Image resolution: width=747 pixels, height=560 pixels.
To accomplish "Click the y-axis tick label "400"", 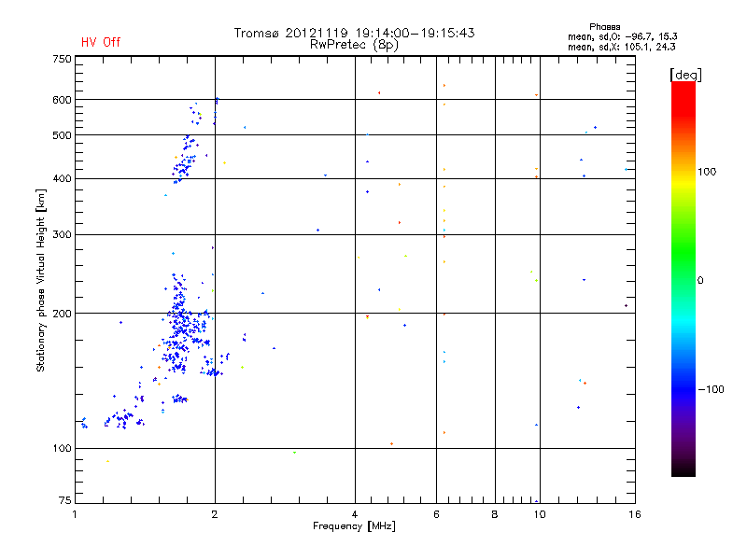I will tap(62, 178).
